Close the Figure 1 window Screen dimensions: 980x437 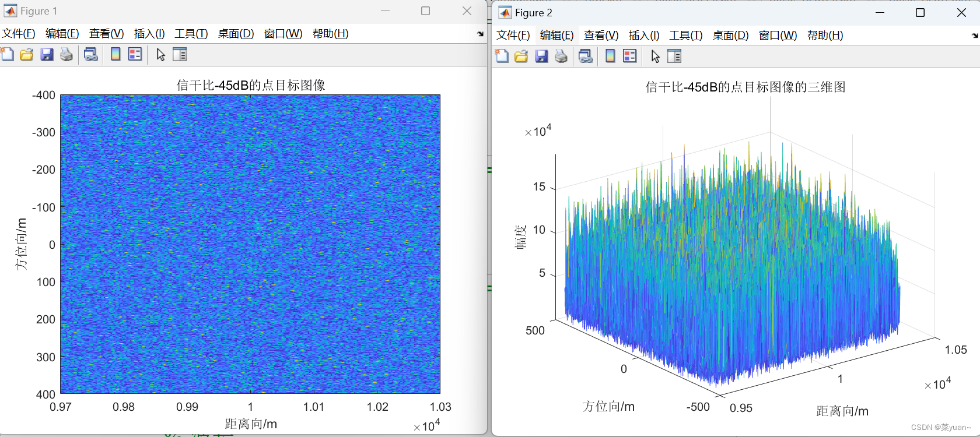pyautogui.click(x=467, y=10)
